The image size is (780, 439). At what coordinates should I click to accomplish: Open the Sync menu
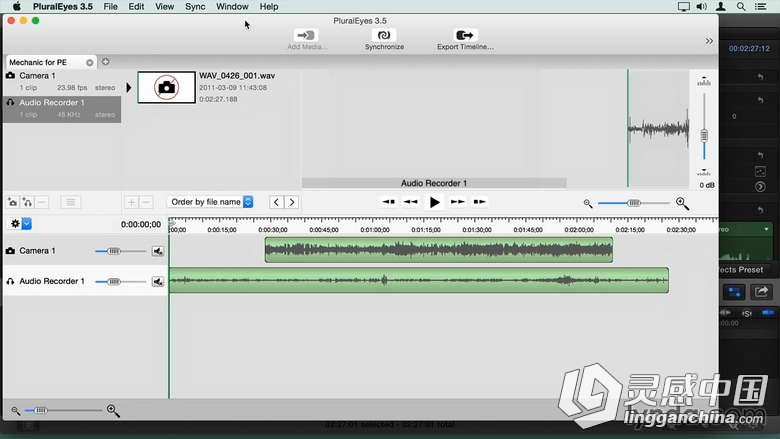click(x=195, y=6)
